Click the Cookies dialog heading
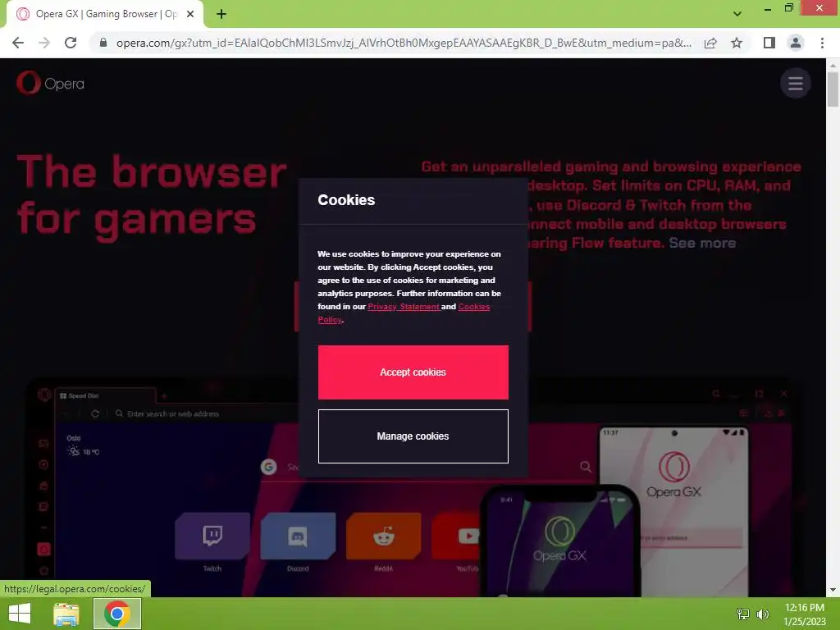 click(x=346, y=200)
